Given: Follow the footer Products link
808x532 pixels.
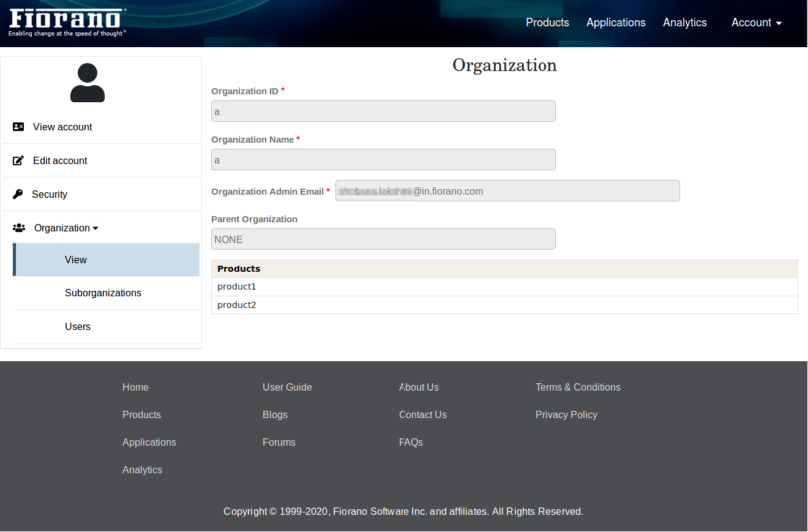Looking at the screenshot, I should (141, 414).
